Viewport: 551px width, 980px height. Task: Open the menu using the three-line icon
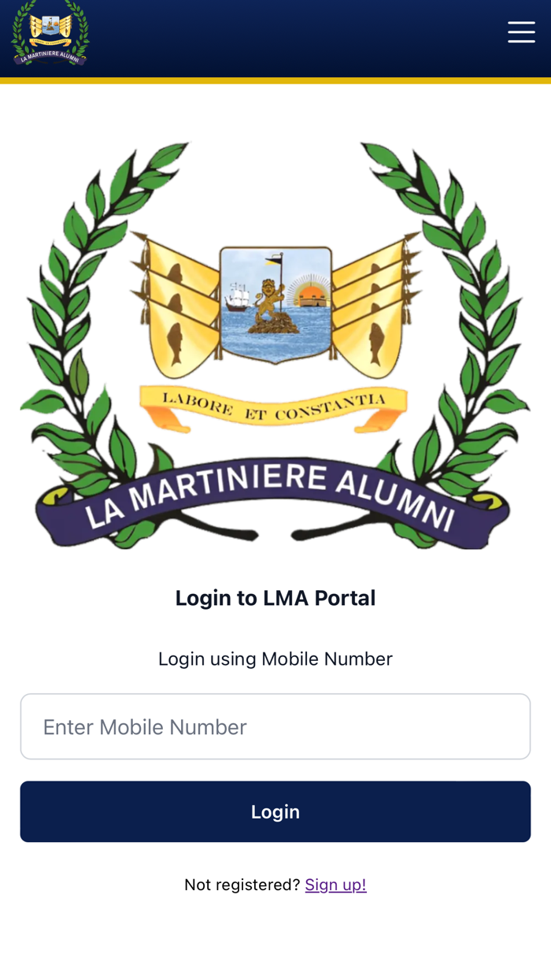(522, 32)
